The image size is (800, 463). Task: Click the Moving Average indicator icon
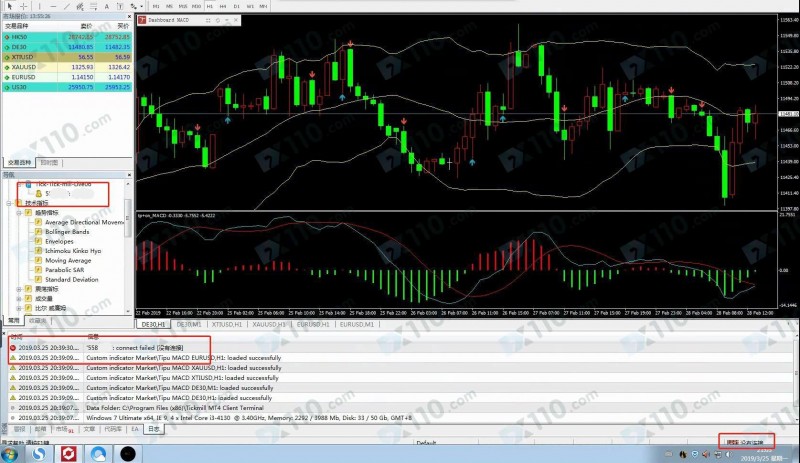point(39,260)
